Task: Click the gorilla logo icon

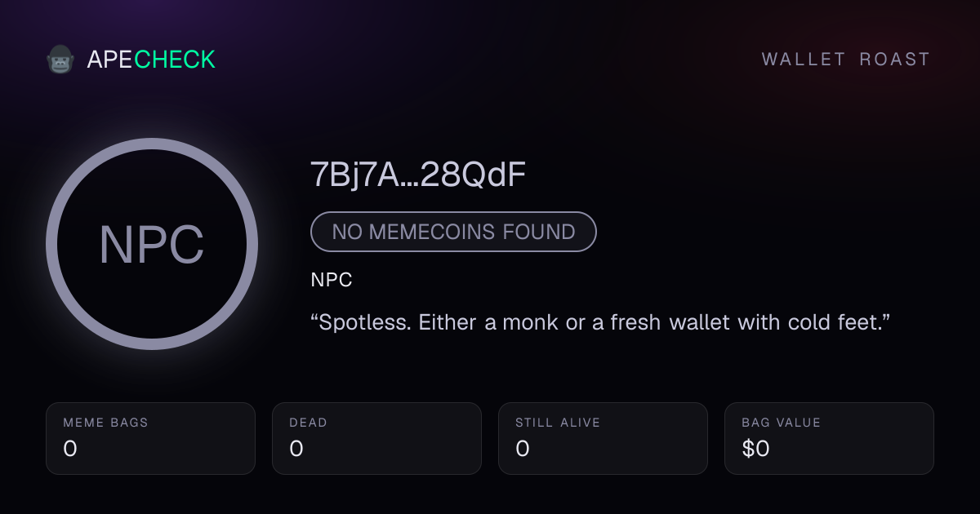Action: (x=60, y=60)
